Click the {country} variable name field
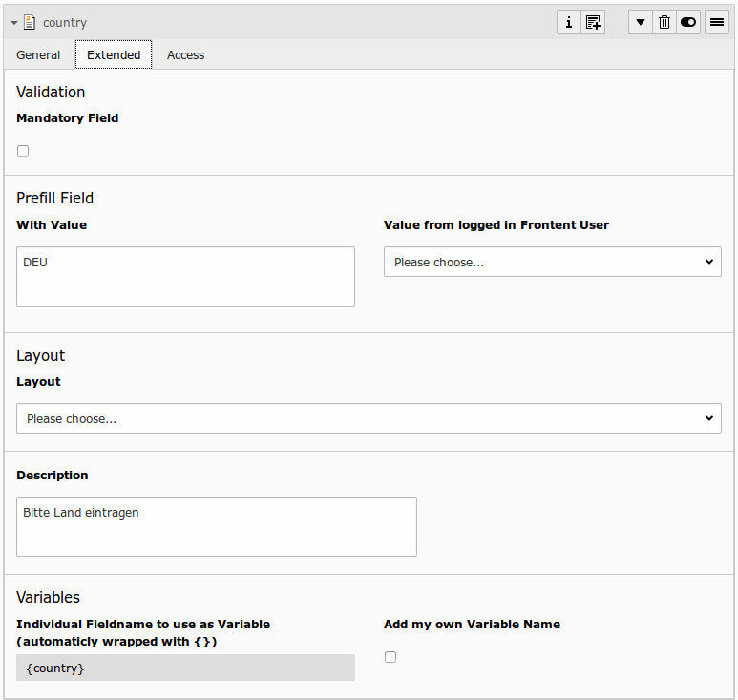The width and height of the screenshot is (738, 700). click(x=185, y=668)
